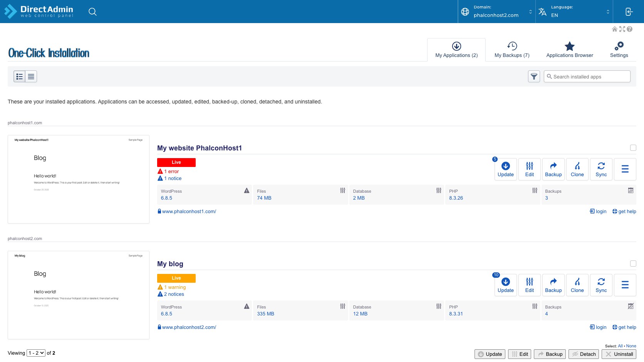Open PHP 8.3.26 settings sliders icon
This screenshot has width=644, height=362.
(x=535, y=190)
